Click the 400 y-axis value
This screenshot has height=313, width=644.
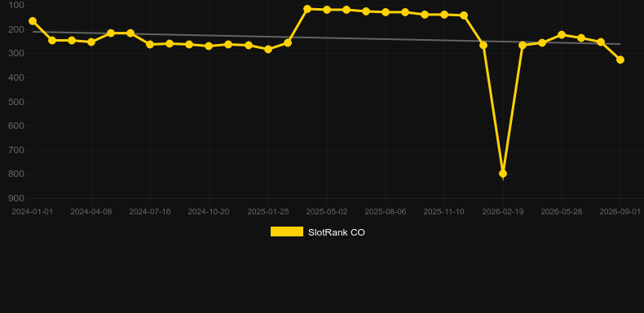[x=16, y=77]
